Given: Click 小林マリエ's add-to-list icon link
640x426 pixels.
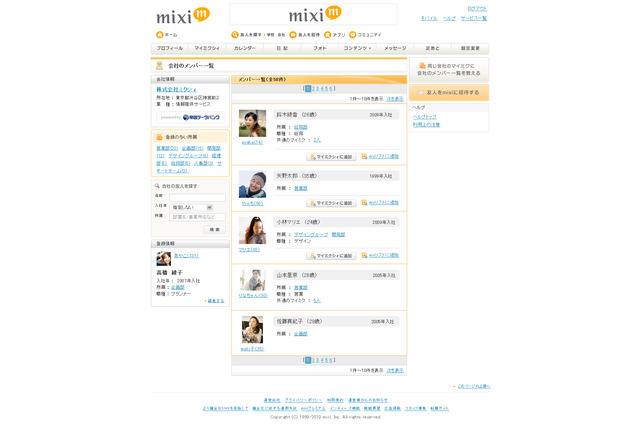Looking at the screenshot, I should pyautogui.click(x=380, y=255).
